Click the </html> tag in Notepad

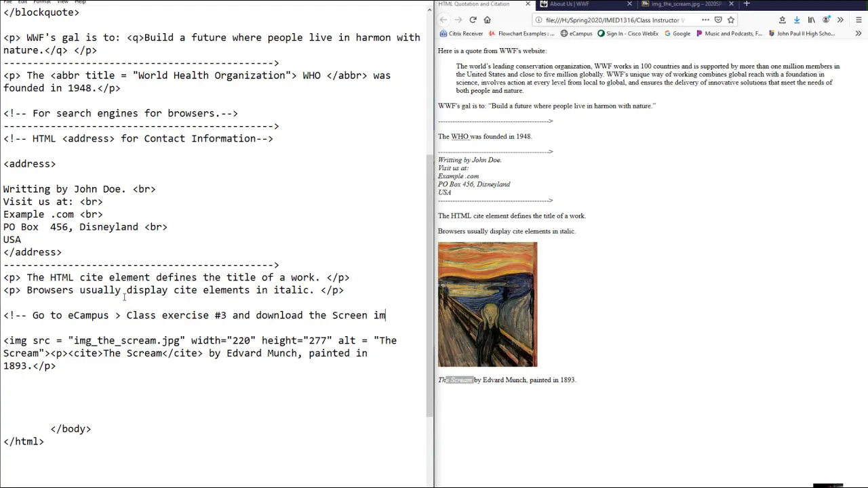(x=24, y=441)
